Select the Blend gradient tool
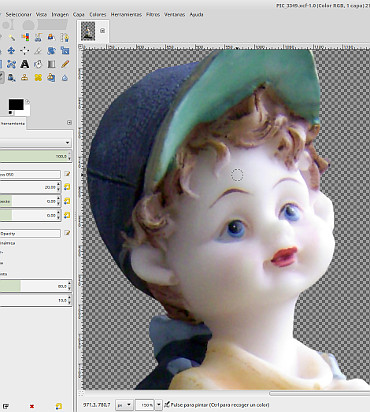 coord(51,64)
